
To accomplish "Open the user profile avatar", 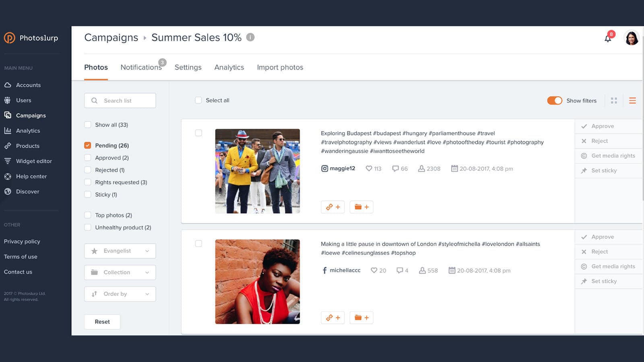I will click(631, 38).
